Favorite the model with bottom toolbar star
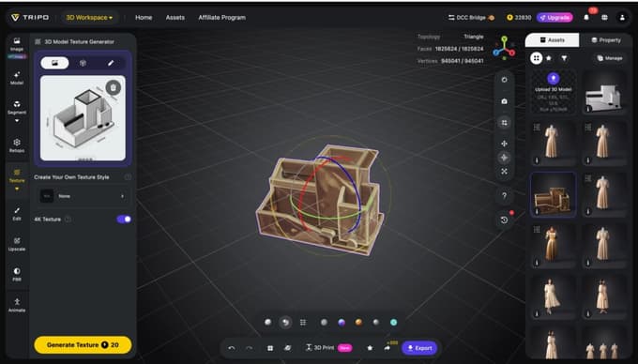Screen dimensions: 638x364 click(x=370, y=348)
